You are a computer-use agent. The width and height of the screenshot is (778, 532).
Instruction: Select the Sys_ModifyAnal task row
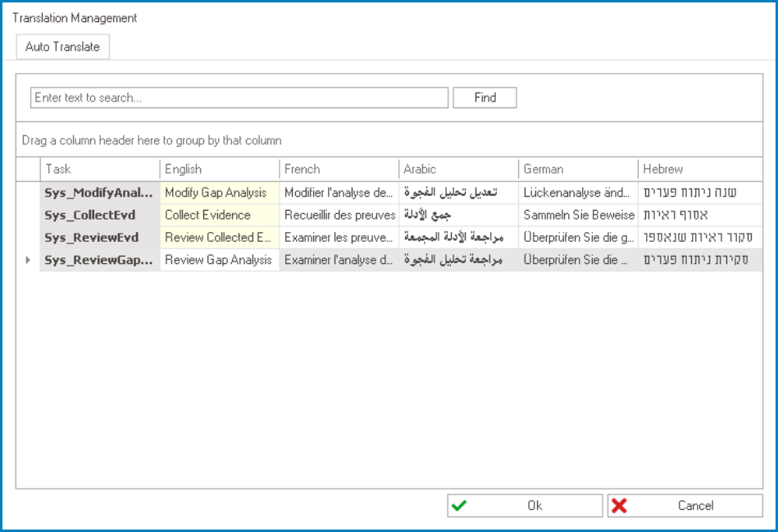pos(98,192)
